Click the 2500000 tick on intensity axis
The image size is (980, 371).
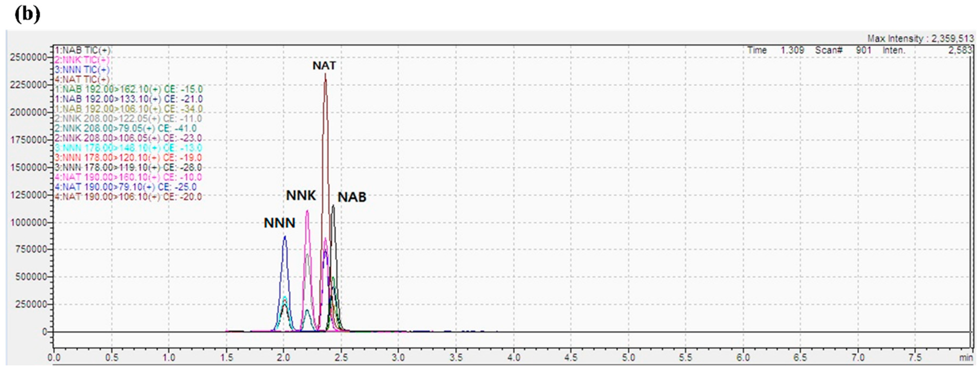(29, 57)
